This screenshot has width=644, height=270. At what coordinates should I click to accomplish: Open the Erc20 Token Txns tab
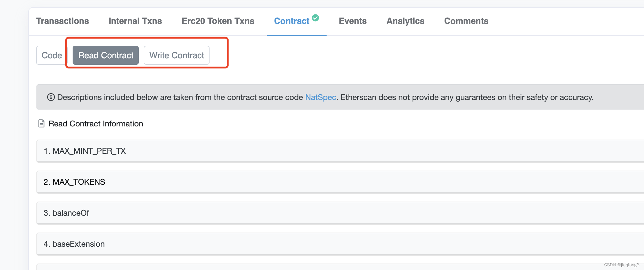click(x=218, y=21)
